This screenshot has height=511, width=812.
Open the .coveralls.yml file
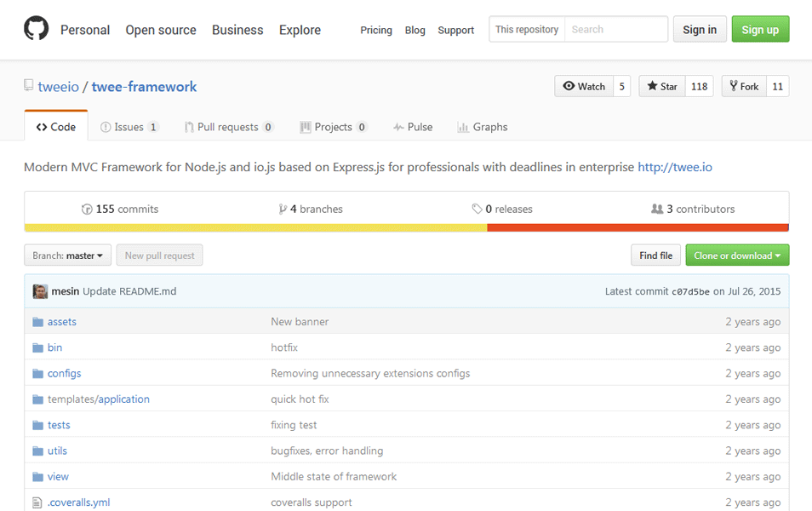tap(78, 502)
